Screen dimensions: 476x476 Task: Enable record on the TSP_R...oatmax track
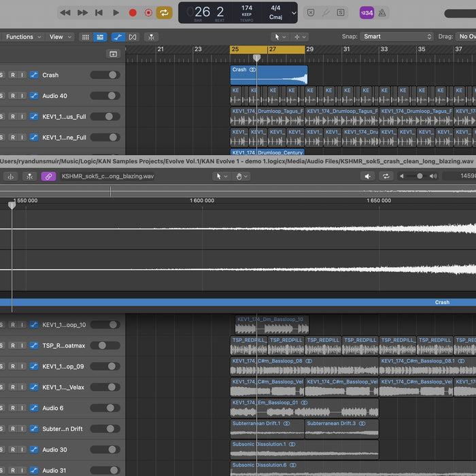(x=13, y=345)
